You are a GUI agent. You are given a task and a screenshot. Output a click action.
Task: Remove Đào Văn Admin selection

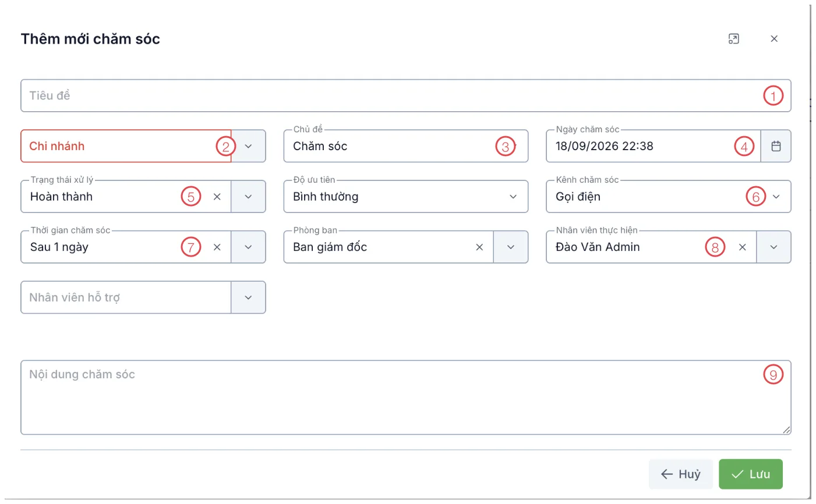click(743, 247)
